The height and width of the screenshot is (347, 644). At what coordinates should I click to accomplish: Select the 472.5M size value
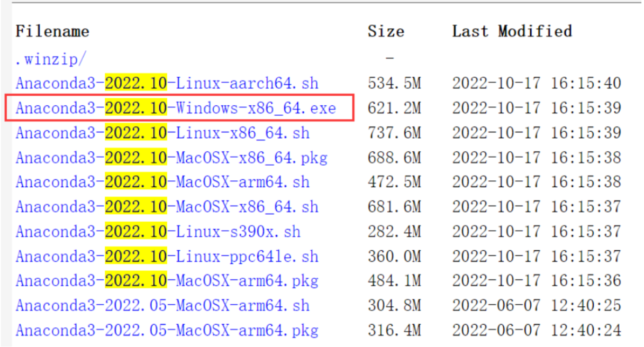394,182
